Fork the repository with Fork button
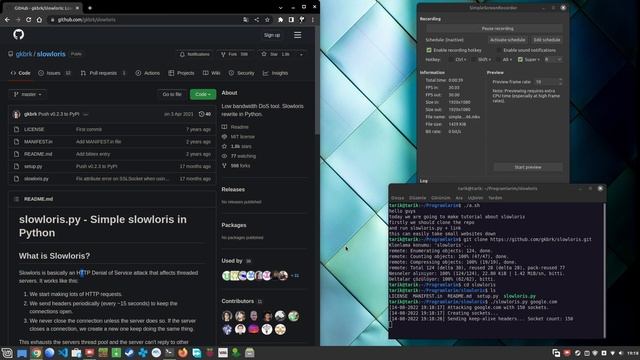640x360 pixels. coord(234,54)
